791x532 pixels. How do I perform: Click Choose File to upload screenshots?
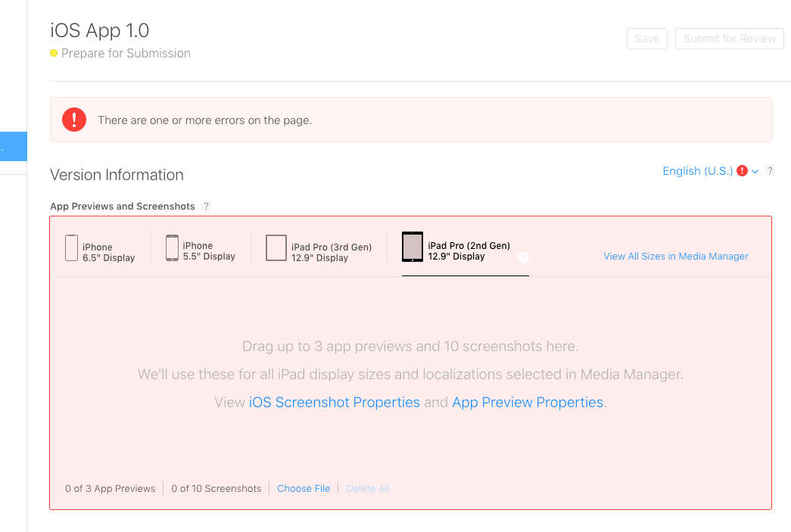pos(304,489)
